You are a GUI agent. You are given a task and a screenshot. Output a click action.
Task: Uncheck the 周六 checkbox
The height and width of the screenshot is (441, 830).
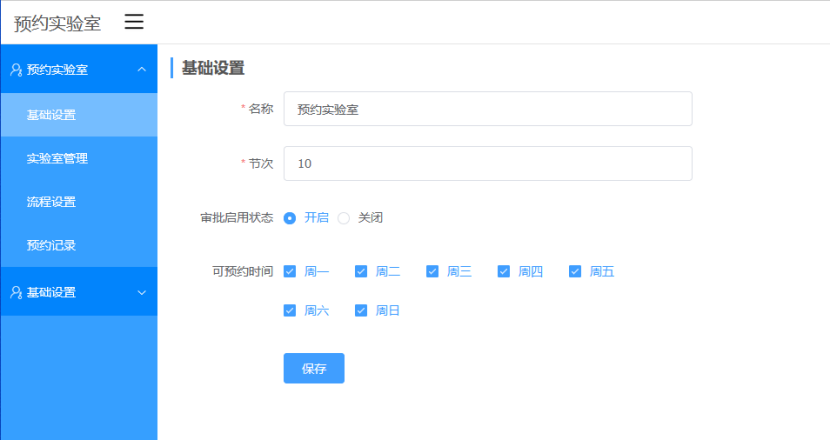290,310
